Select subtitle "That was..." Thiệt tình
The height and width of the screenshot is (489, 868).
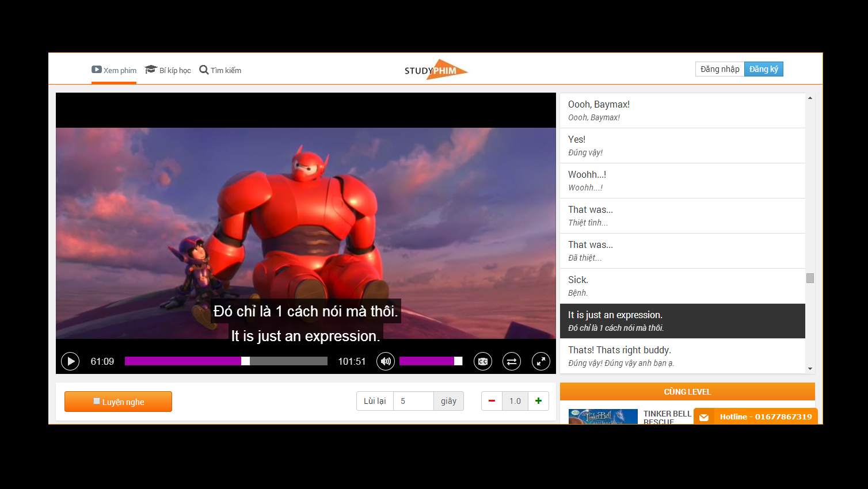(683, 216)
